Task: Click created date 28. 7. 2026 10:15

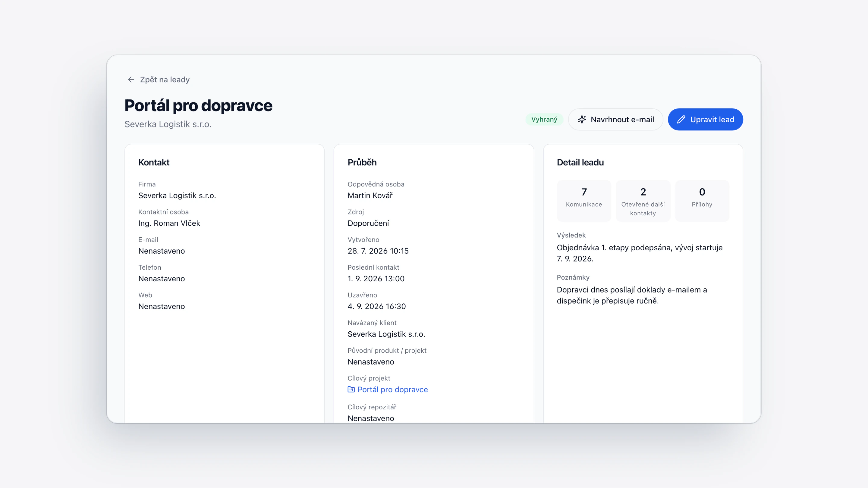Action: tap(378, 251)
